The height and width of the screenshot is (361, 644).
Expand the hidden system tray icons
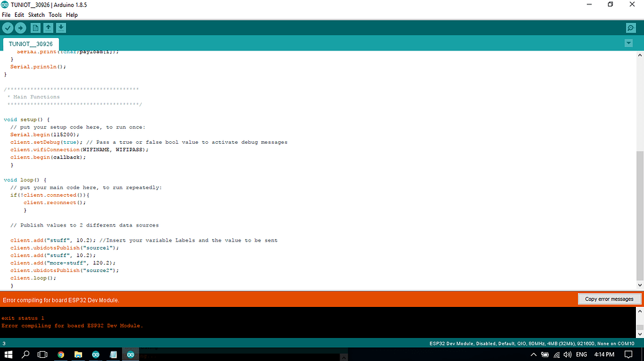pyautogui.click(x=533, y=354)
